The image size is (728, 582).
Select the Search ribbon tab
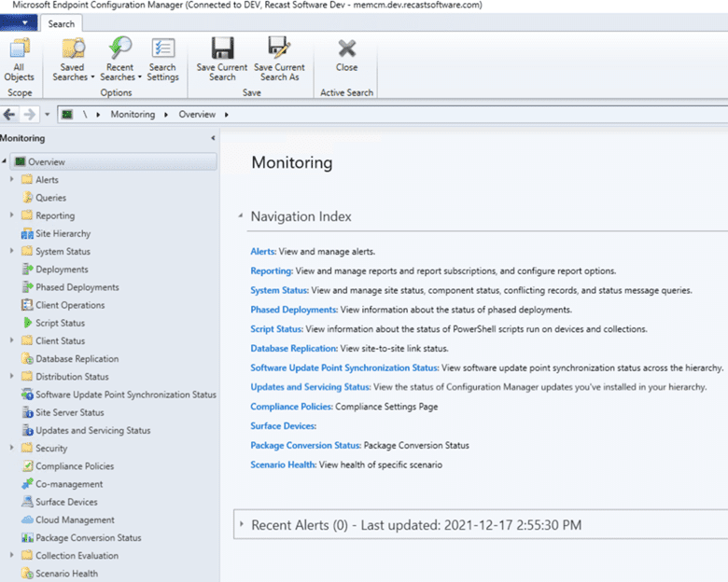pos(62,24)
